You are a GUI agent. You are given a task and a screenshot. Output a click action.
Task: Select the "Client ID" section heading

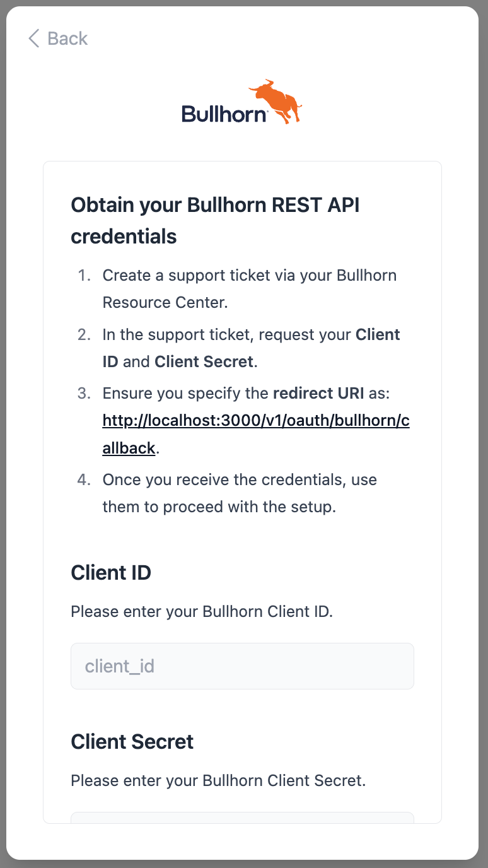click(111, 573)
